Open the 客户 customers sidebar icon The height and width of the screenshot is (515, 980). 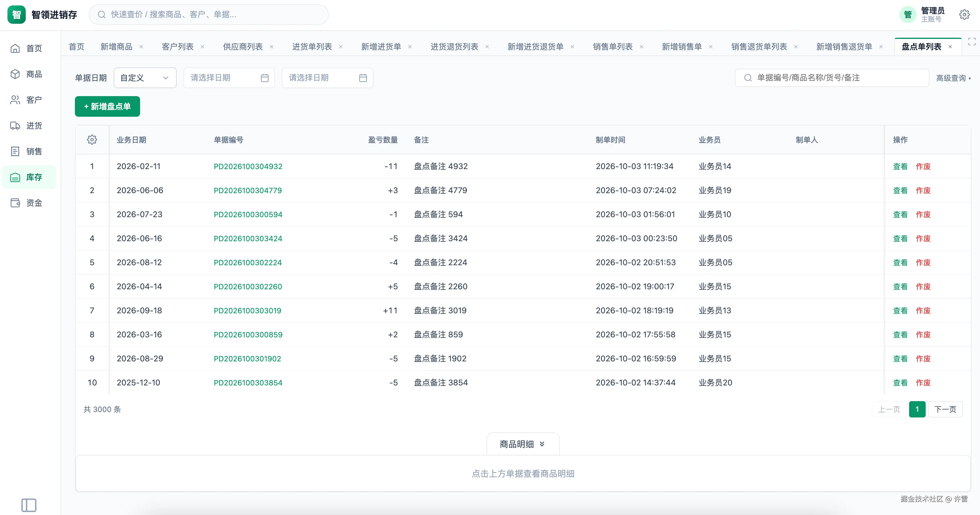pyautogui.click(x=15, y=100)
